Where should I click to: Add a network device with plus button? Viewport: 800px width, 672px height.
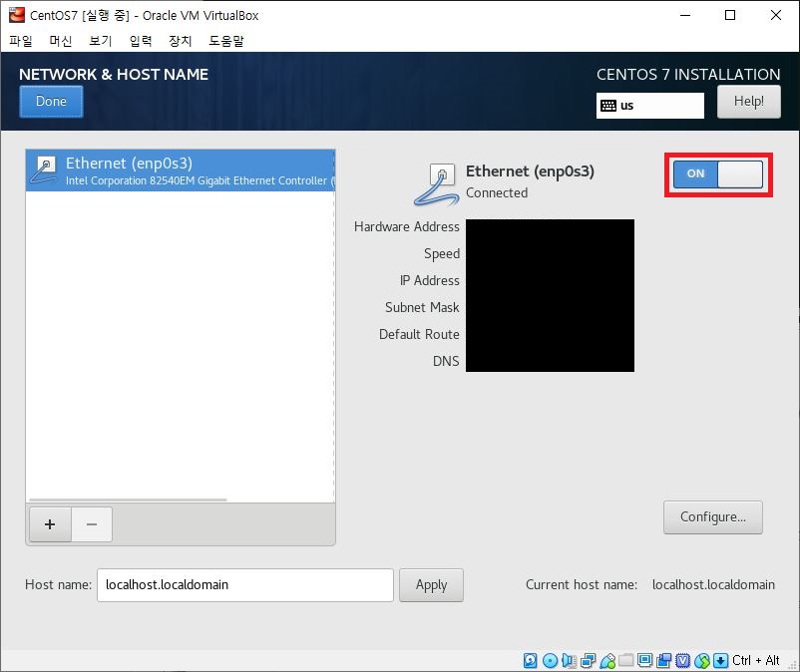point(50,524)
